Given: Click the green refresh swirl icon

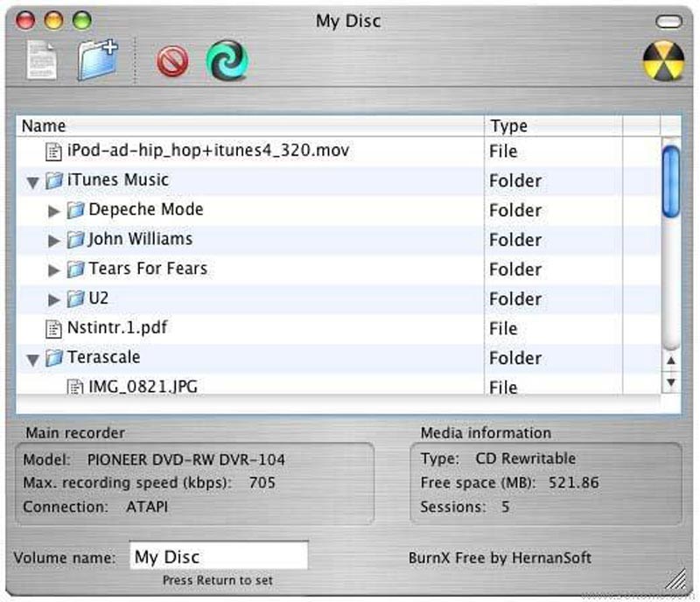Looking at the screenshot, I should coord(228,60).
